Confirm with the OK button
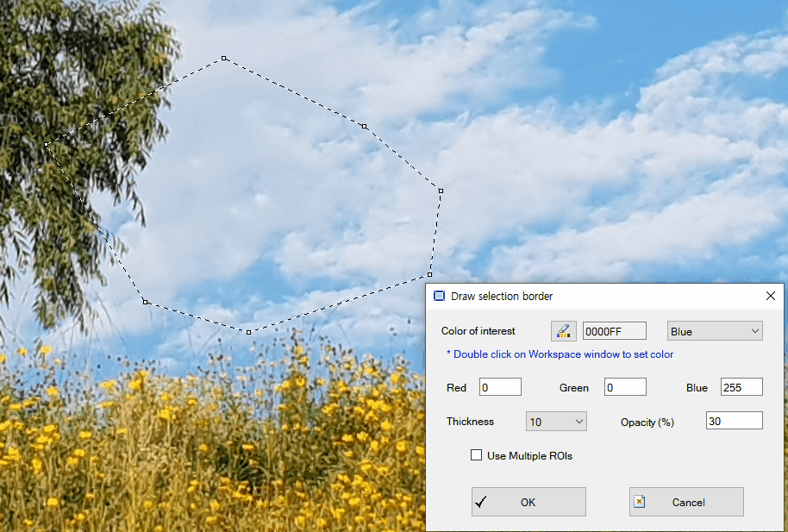788x532 pixels. (528, 502)
